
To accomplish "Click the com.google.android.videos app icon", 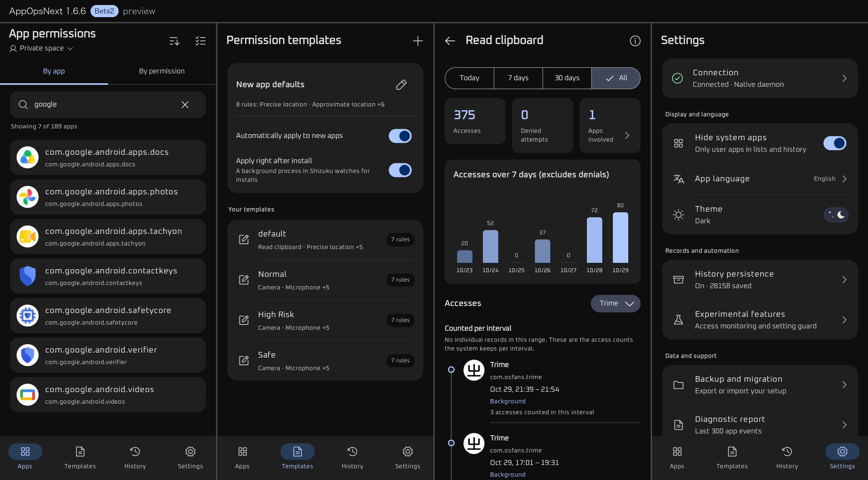I will tap(28, 395).
